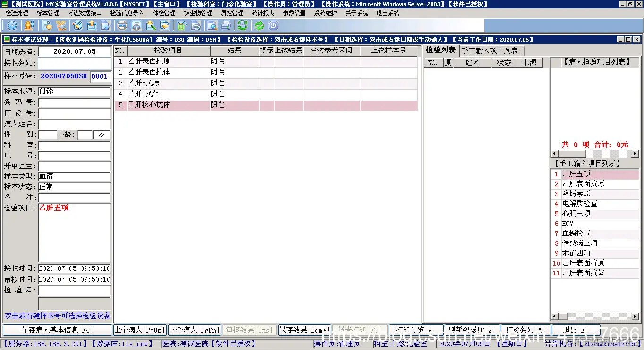The width and height of the screenshot is (644, 350).
Task: Click the first printer toolbar icon
Action: [122, 25]
